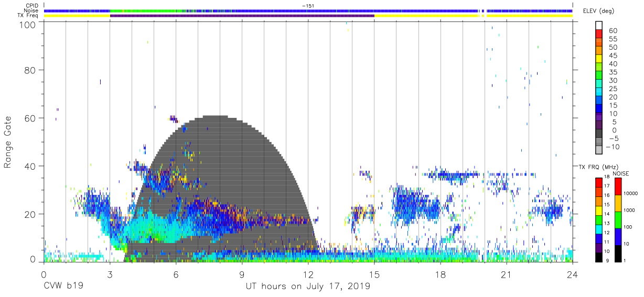Click the green segment of the NOISE color bar
The width and height of the screenshot is (644, 297).
pyautogui.click(x=618, y=219)
